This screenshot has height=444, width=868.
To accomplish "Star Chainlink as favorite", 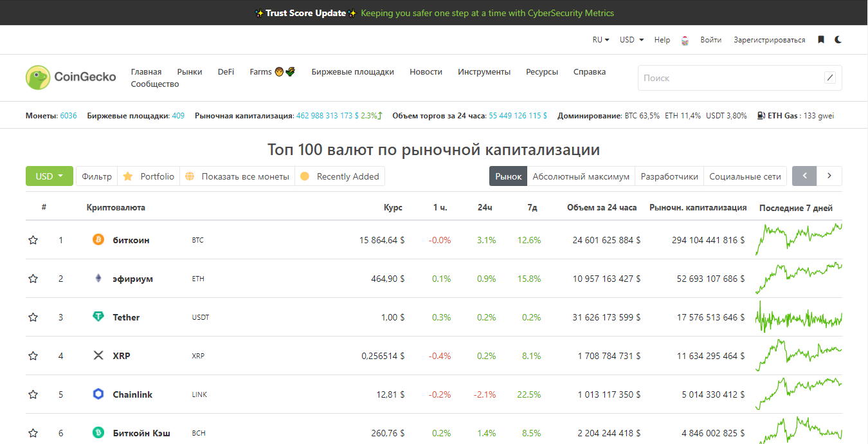I will tap(33, 394).
